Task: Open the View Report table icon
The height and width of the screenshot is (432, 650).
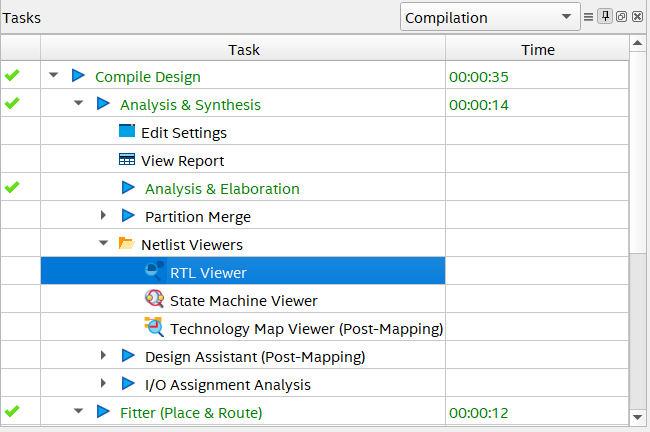Action: pos(127,160)
